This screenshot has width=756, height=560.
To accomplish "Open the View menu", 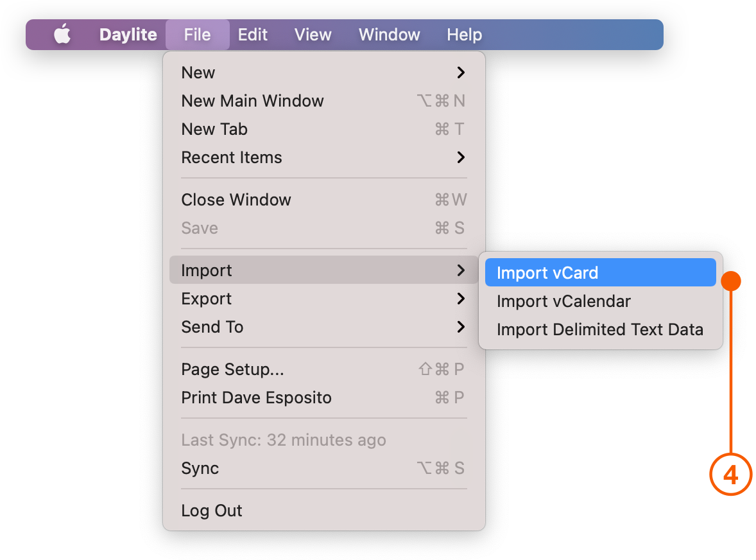I will (x=313, y=35).
